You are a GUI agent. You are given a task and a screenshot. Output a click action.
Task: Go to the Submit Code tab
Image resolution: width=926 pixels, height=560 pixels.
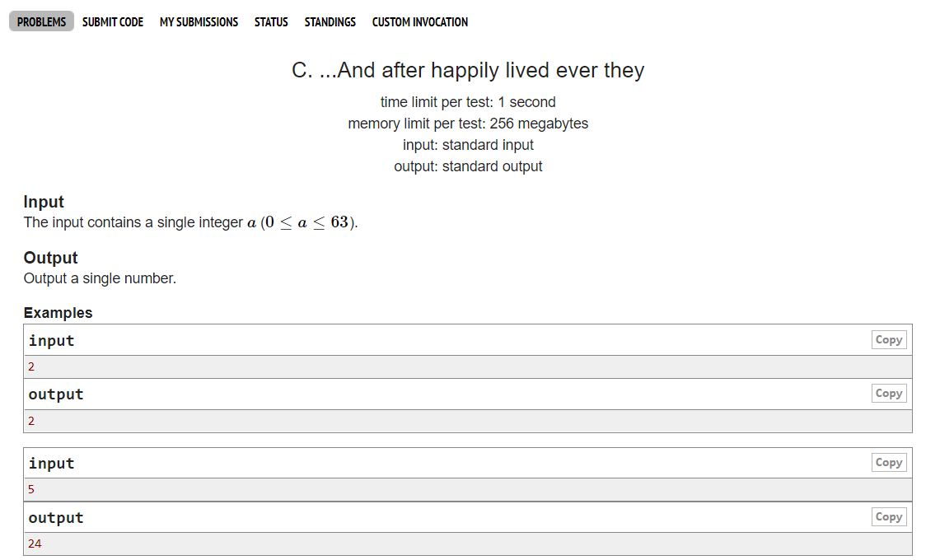click(113, 22)
